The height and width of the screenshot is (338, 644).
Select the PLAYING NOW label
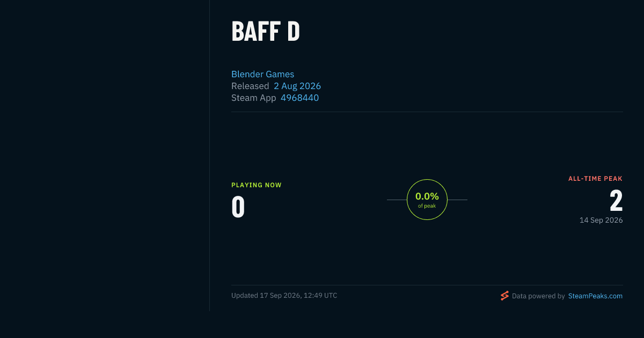coord(257,185)
